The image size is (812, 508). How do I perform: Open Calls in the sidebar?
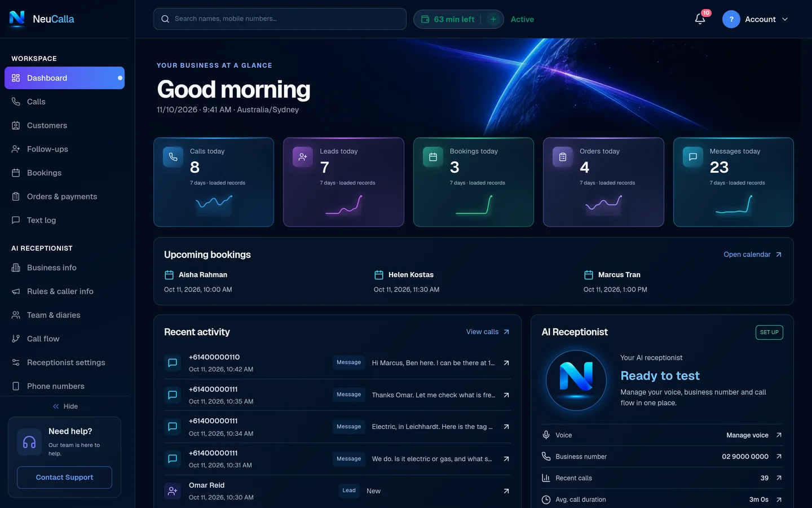(64, 102)
